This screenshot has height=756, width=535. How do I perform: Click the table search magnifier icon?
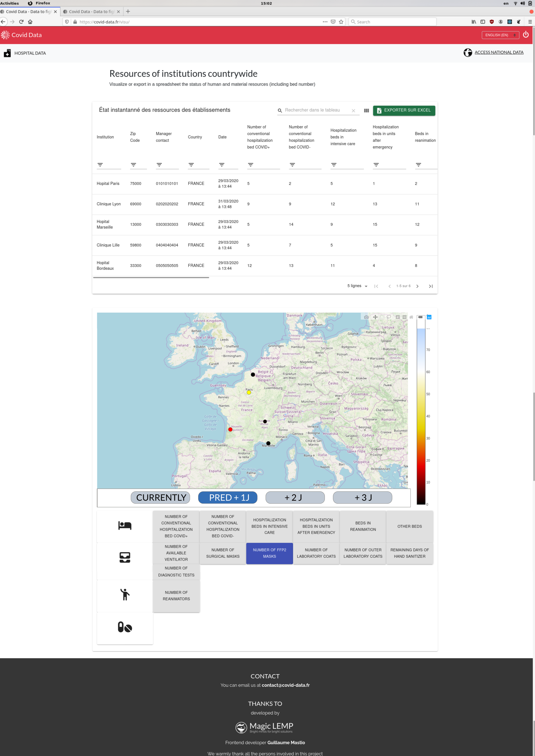(x=280, y=111)
